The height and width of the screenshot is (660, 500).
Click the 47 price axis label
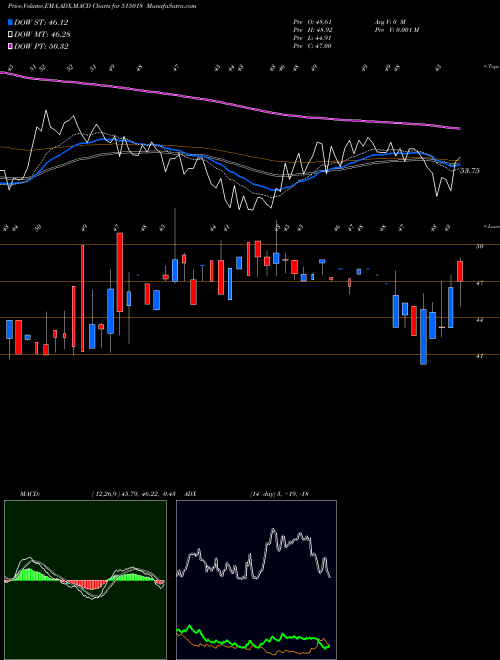479,283
